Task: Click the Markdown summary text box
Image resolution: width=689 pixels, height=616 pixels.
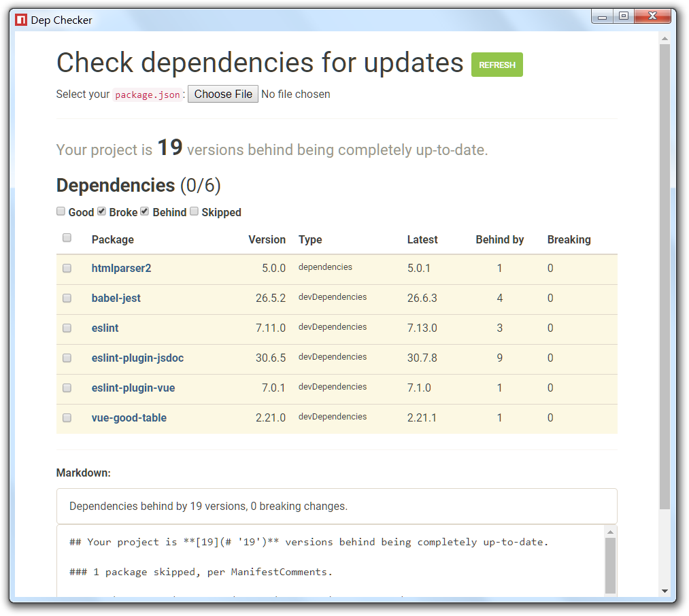Action: pyautogui.click(x=337, y=506)
